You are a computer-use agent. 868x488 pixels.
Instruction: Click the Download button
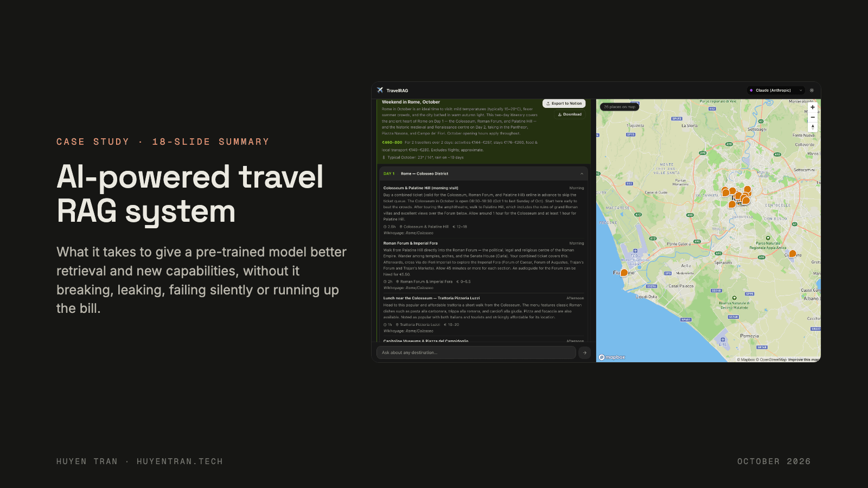pos(570,114)
